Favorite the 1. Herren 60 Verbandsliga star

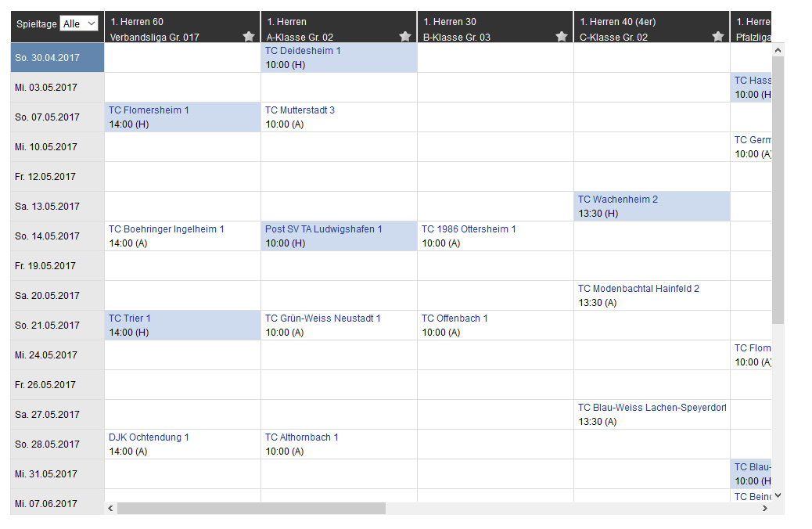coord(249,36)
